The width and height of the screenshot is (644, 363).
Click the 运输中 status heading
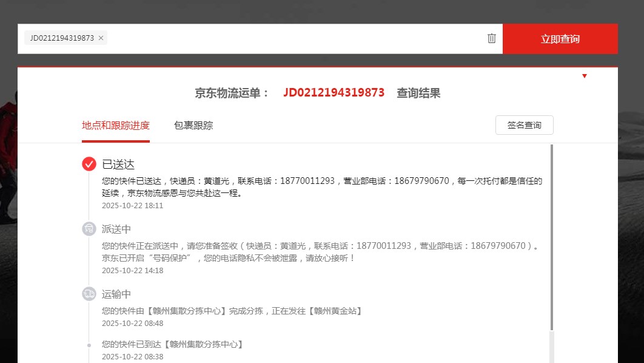[116, 294]
